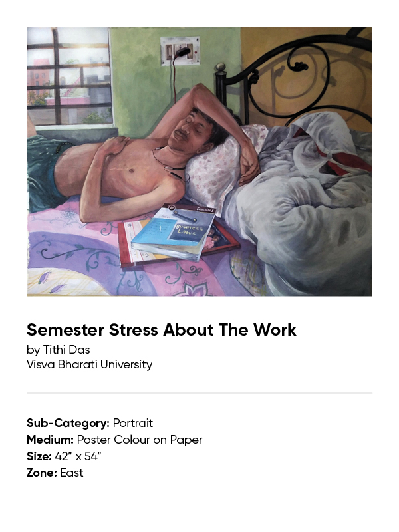The height and width of the screenshot is (532, 399).
Task: Select the artist name Tithi Das
Action: point(66,350)
